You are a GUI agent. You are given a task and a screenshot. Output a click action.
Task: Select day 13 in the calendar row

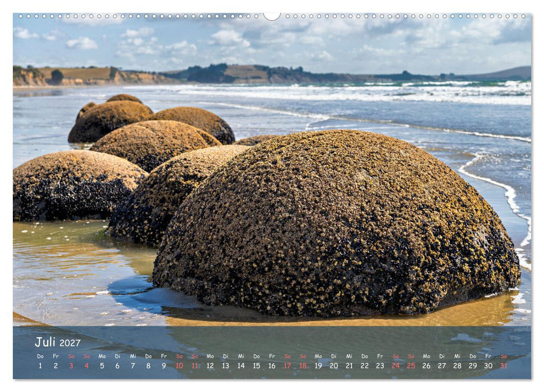tap(226, 366)
